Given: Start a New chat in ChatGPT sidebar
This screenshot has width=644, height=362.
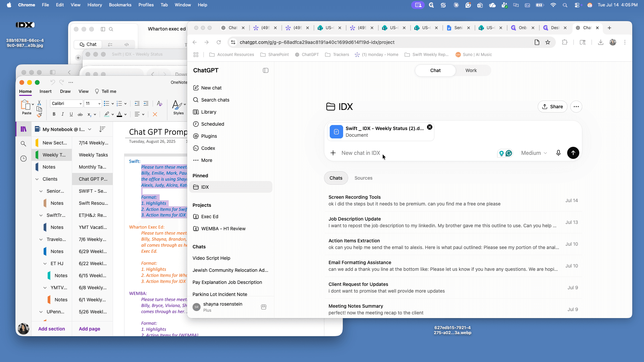Looking at the screenshot, I should (x=231, y=88).
